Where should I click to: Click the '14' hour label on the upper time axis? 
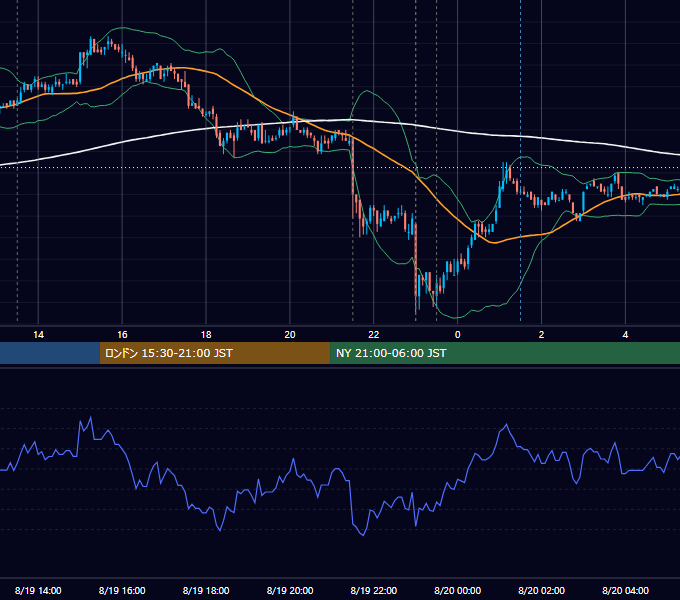coord(38,335)
